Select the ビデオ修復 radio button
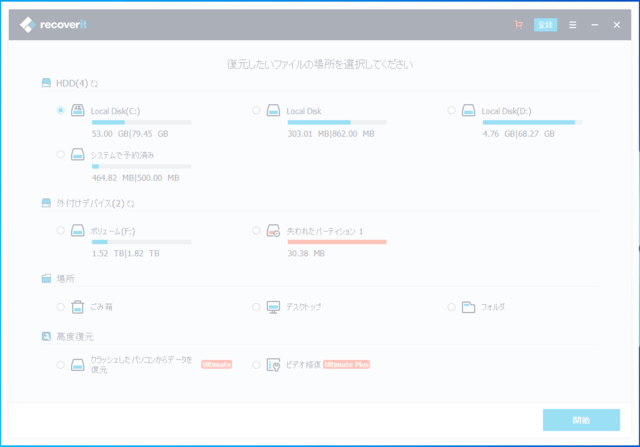640x447 pixels. (x=256, y=365)
